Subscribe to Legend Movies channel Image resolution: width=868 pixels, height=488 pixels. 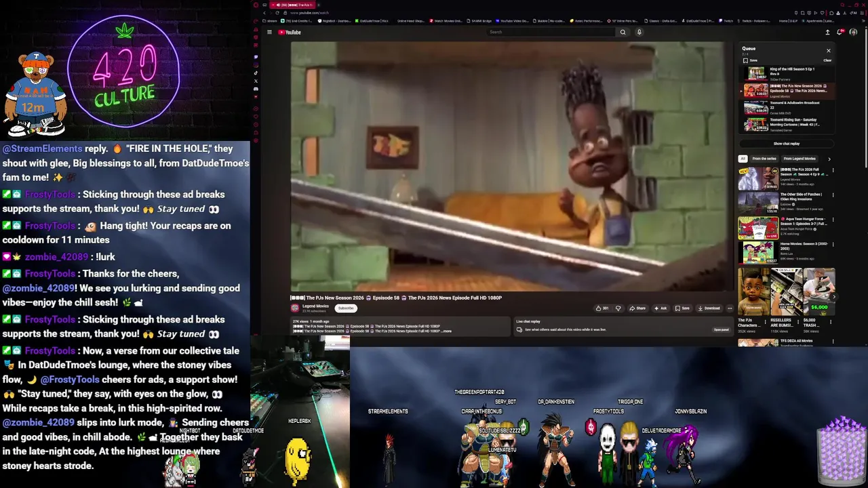tap(346, 308)
